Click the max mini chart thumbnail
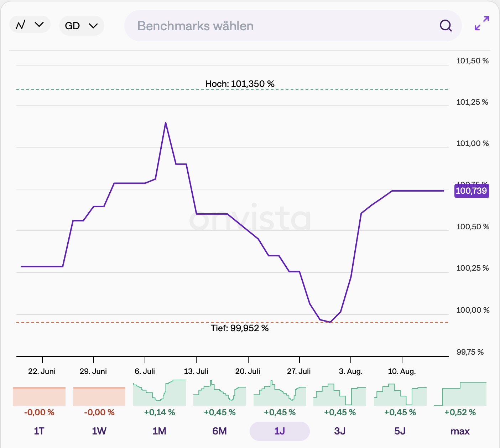This screenshot has height=448, width=500. (x=460, y=394)
